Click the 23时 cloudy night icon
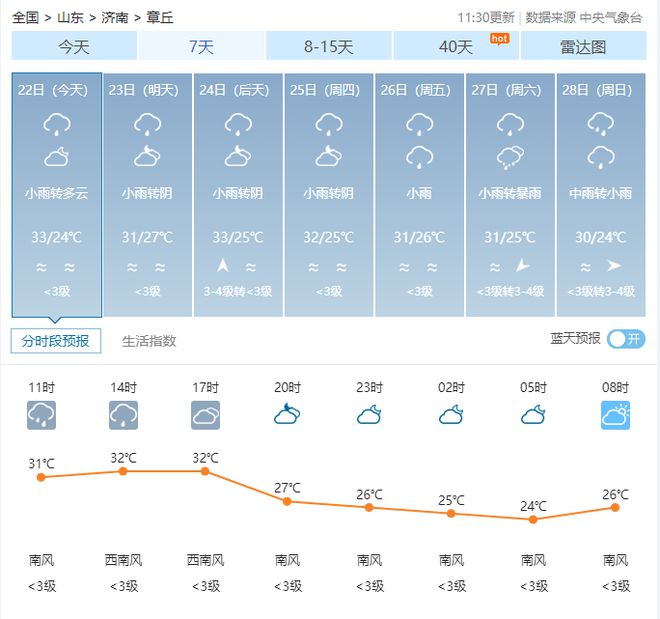 (369, 414)
